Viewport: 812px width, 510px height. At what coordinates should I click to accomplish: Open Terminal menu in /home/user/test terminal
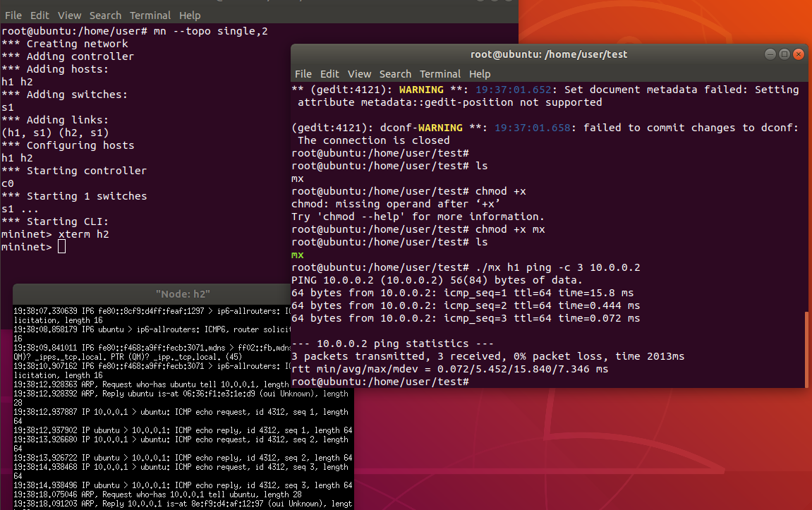coord(440,74)
